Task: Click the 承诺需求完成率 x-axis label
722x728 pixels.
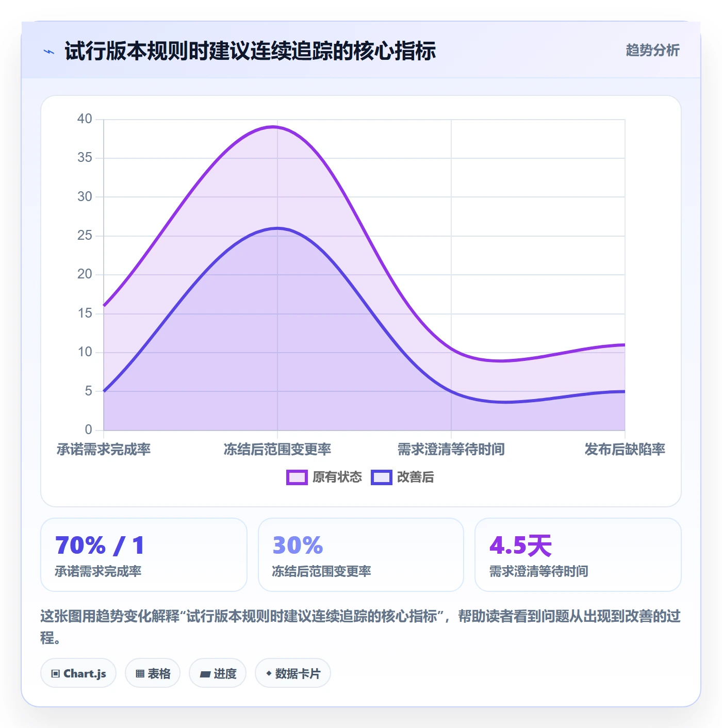Action: (x=104, y=450)
